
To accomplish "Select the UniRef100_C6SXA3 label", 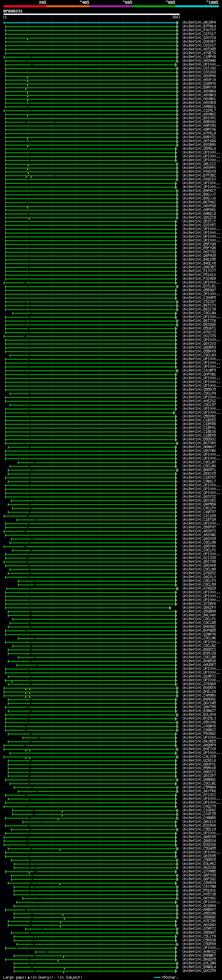I will (199, 72).
